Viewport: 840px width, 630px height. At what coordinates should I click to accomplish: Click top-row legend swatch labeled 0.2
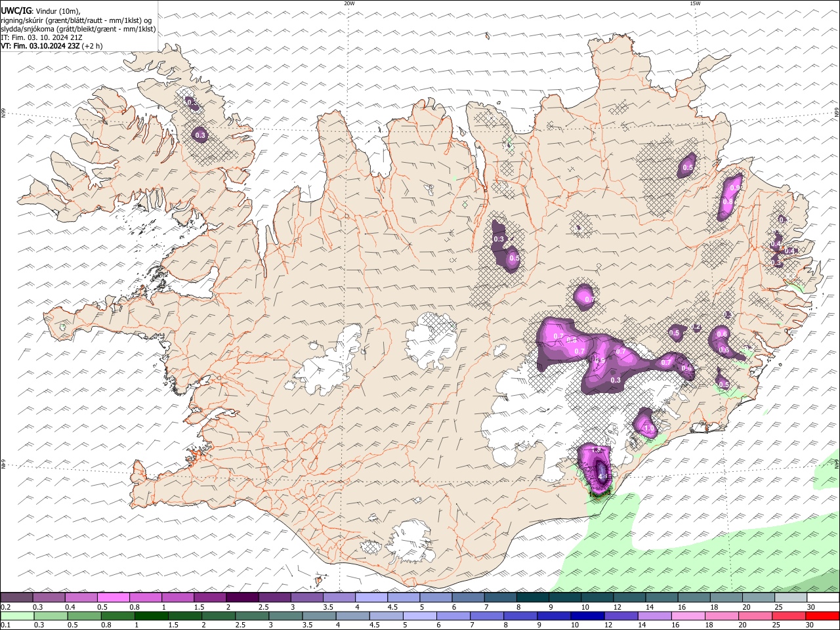tap(16, 597)
